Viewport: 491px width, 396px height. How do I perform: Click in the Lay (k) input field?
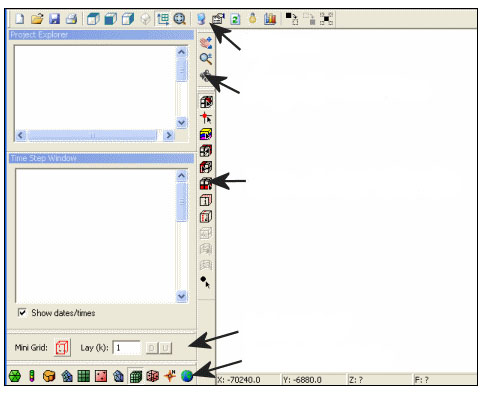pyautogui.click(x=126, y=348)
